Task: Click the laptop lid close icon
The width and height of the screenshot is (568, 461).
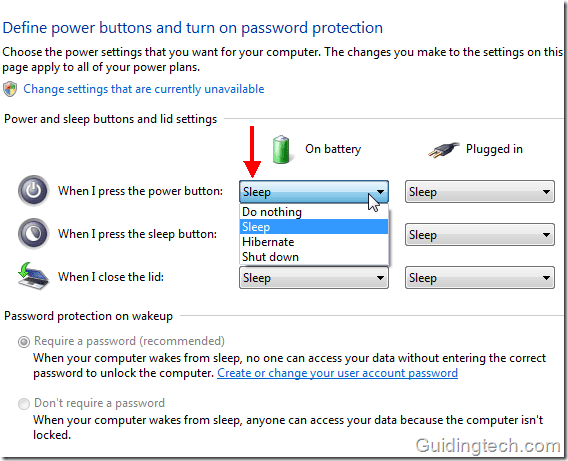Action: (x=33, y=276)
